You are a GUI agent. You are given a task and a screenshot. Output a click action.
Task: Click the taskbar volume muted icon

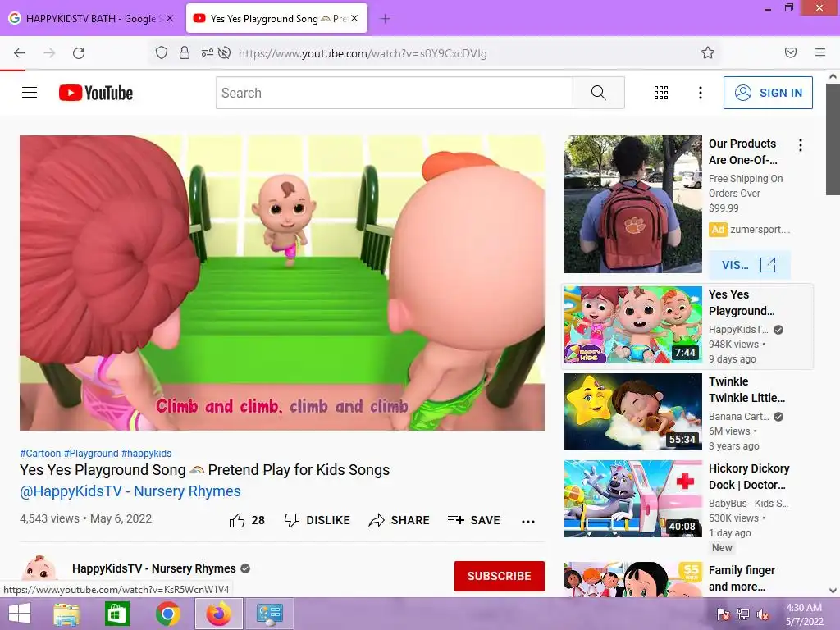click(x=762, y=614)
